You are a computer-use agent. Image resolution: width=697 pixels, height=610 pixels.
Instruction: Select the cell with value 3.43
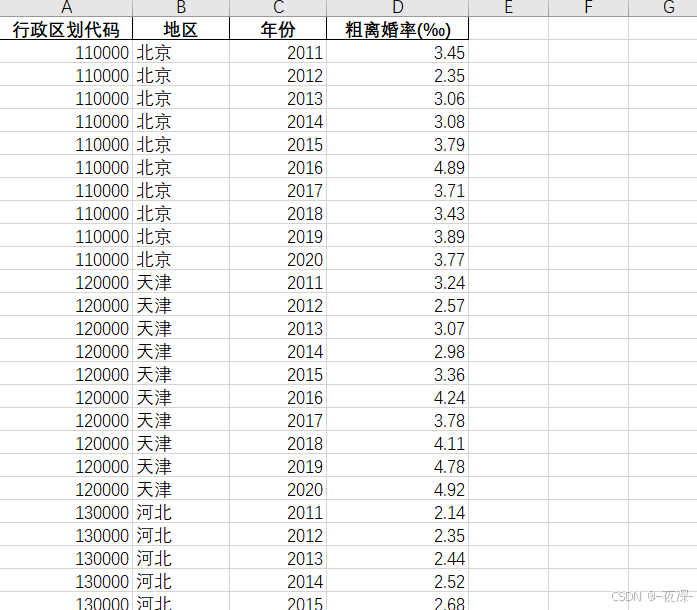pos(398,213)
